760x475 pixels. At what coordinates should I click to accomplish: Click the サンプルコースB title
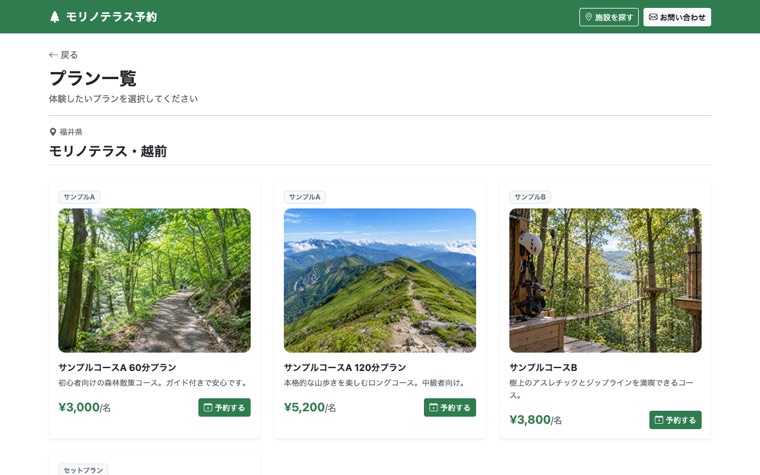coord(543,367)
